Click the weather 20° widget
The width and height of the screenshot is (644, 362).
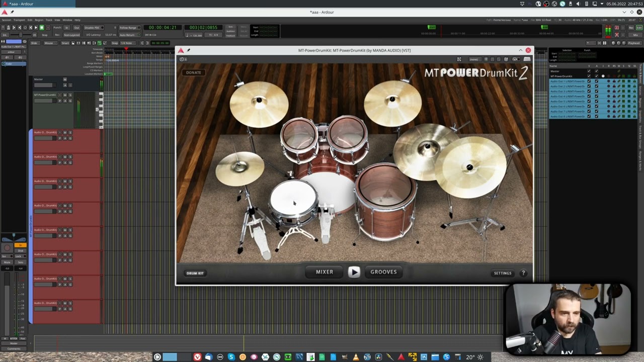[x=475, y=357]
